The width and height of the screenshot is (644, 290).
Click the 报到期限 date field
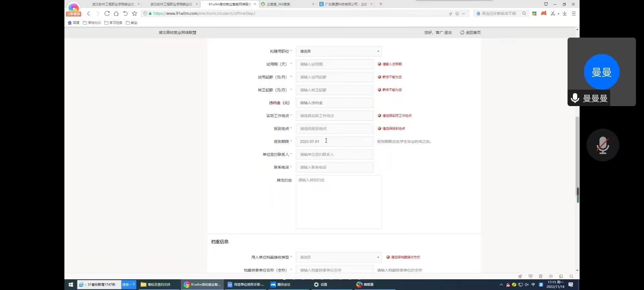click(x=334, y=142)
